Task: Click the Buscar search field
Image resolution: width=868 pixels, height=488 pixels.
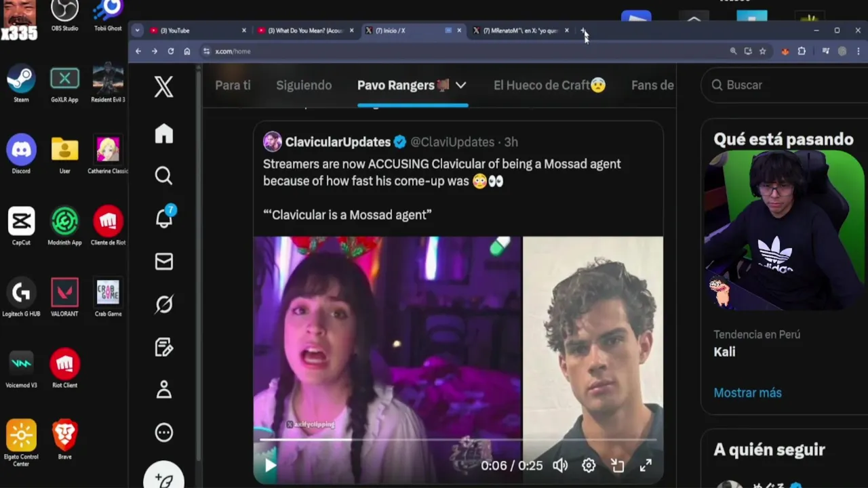Action: pos(787,85)
